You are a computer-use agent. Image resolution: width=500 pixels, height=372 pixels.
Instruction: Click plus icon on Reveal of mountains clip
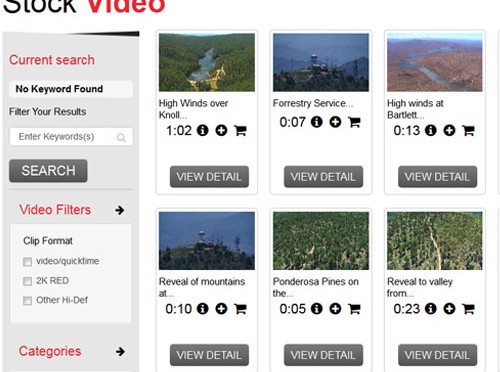[221, 309]
